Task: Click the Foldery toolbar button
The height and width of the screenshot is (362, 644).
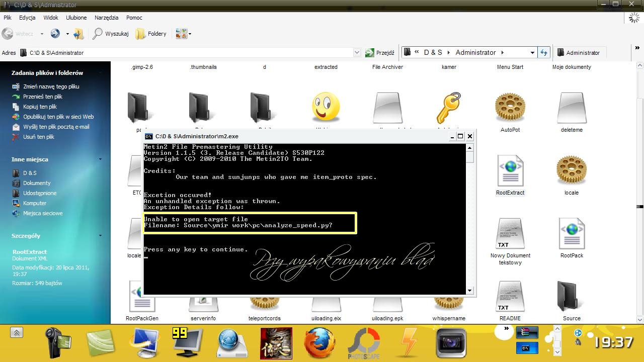Action: tap(151, 34)
